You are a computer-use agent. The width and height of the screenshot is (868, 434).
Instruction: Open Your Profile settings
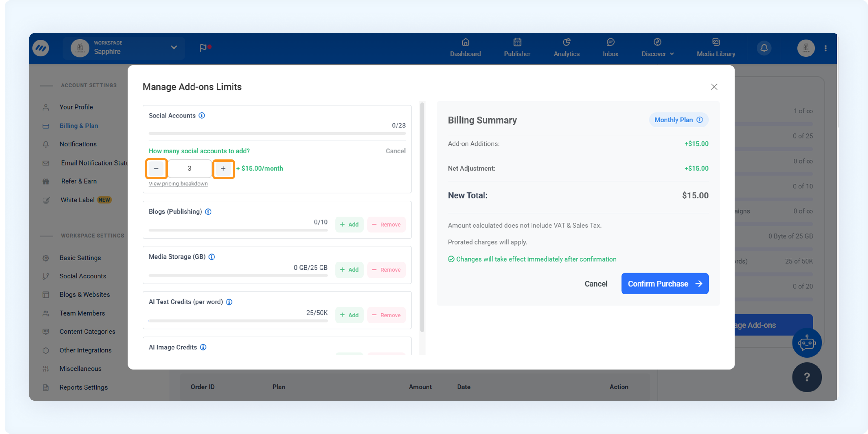(x=76, y=107)
